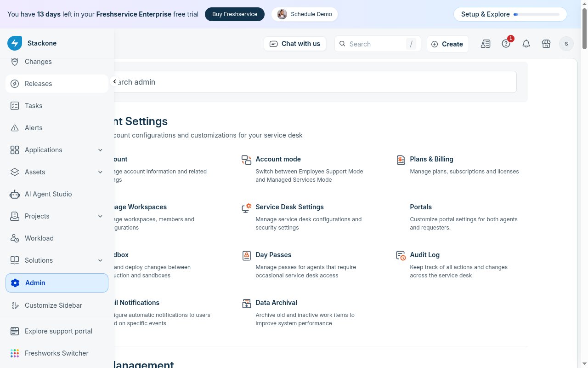Click the Account mode icon
Image resolution: width=588 pixels, height=368 pixels.
[246, 160]
